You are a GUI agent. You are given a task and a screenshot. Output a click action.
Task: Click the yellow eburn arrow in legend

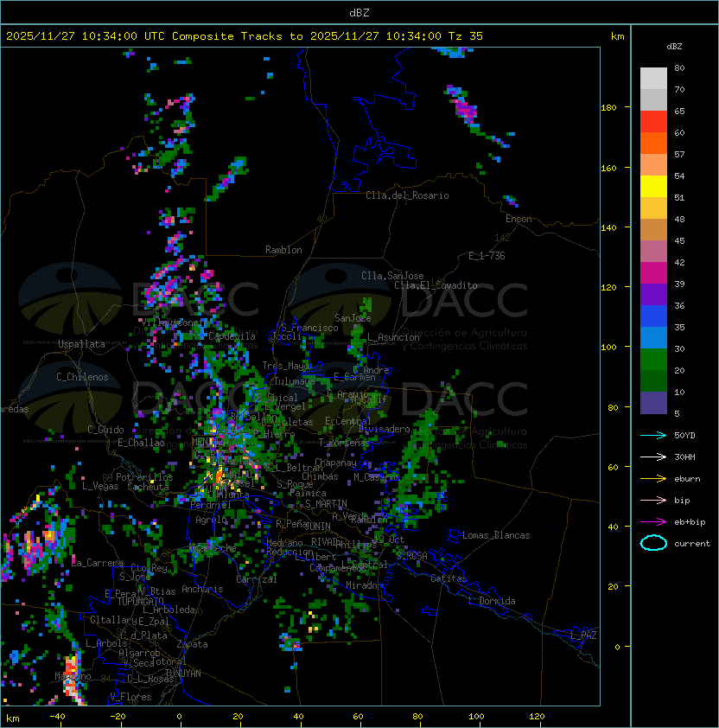click(653, 479)
